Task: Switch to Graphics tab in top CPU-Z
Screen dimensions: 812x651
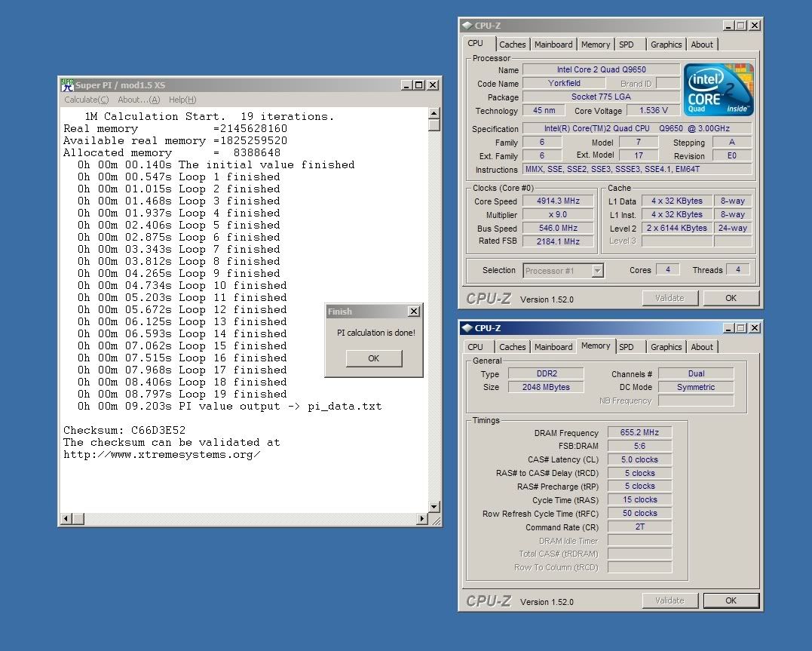Action: [666, 45]
